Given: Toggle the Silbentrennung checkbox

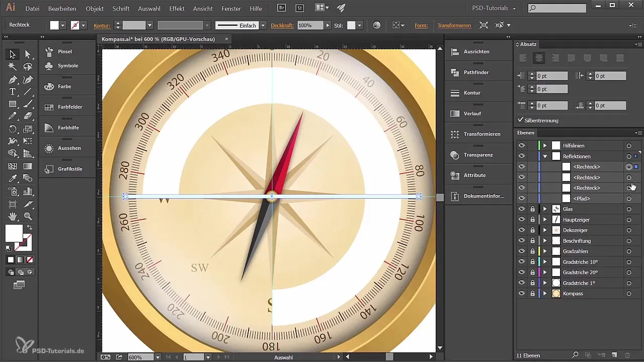Looking at the screenshot, I should pyautogui.click(x=521, y=120).
